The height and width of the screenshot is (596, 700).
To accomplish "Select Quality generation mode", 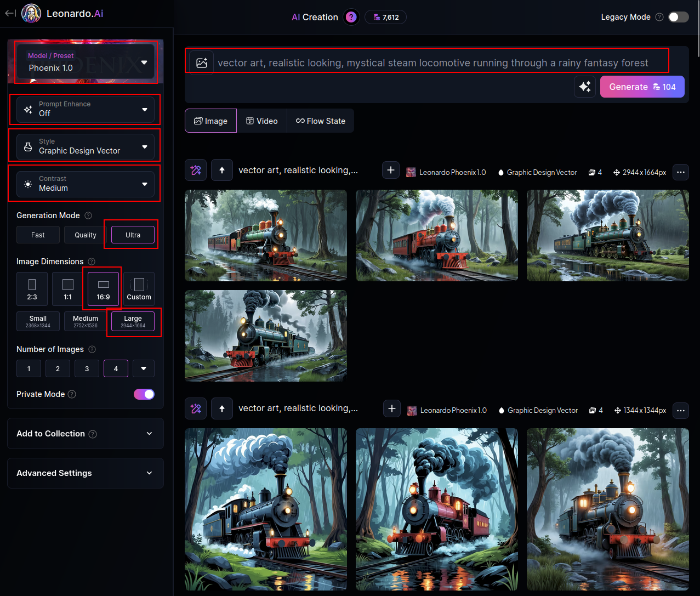I will point(86,235).
